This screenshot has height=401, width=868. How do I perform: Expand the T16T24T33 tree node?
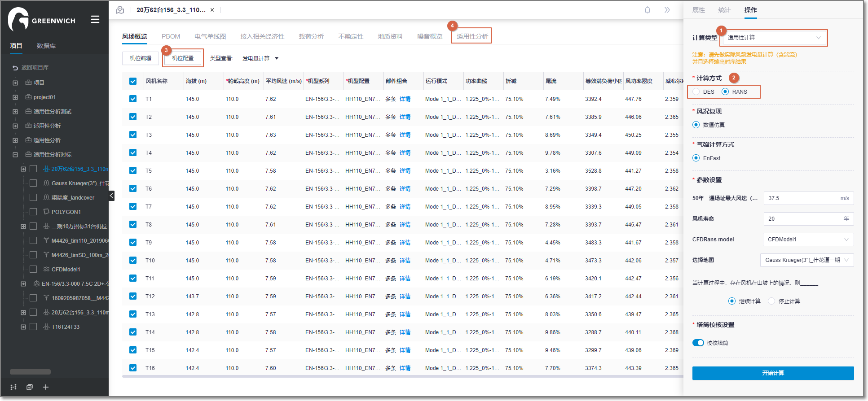(x=23, y=327)
